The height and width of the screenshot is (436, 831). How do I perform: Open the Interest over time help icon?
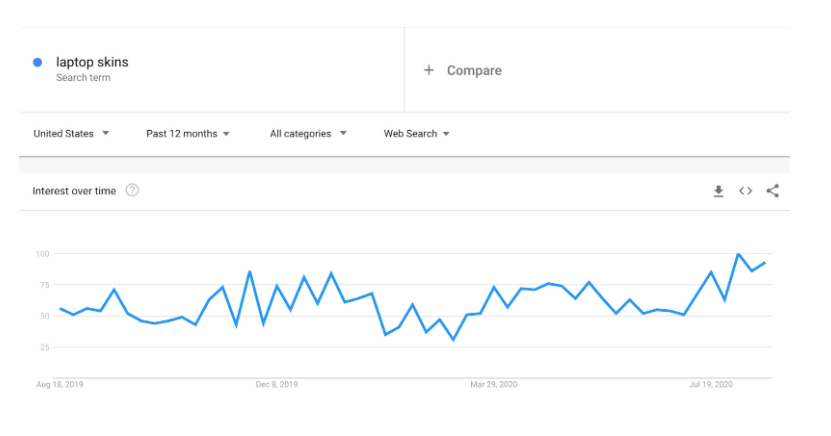132,191
